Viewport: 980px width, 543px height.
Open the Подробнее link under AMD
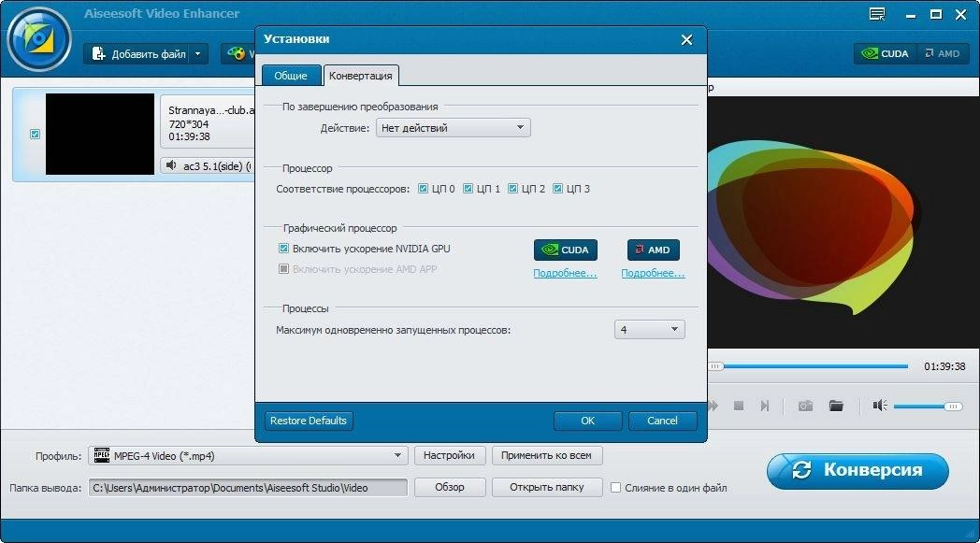point(653,273)
